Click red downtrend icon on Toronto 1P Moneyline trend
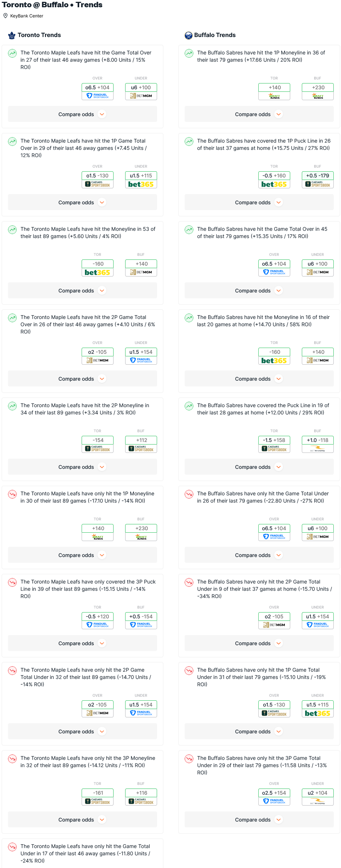 tap(12, 494)
